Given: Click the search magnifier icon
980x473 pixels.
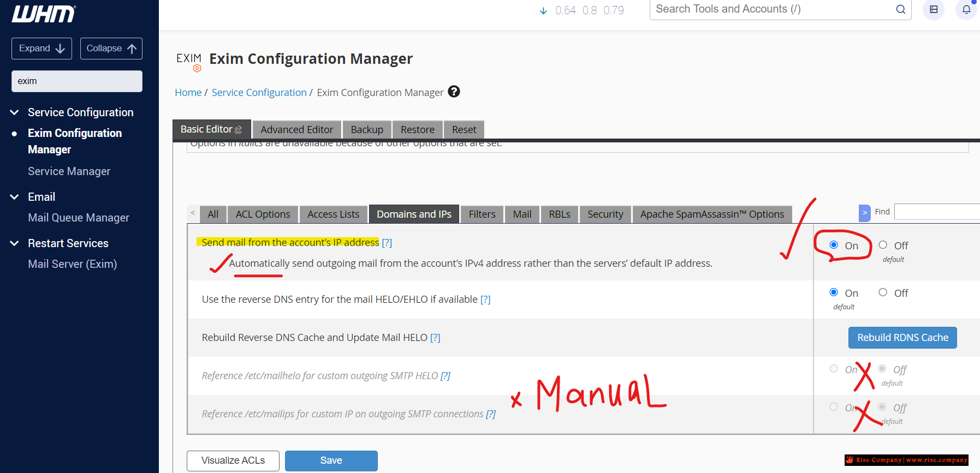Looking at the screenshot, I should pyautogui.click(x=900, y=9).
